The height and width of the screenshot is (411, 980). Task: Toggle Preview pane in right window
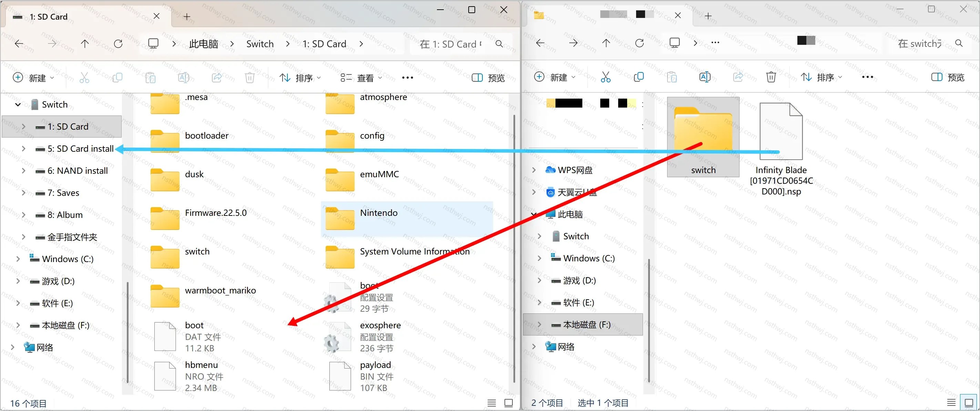(x=948, y=77)
